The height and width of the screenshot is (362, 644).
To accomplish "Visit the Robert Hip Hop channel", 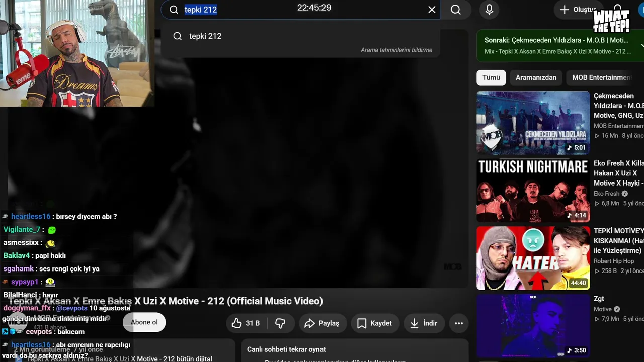I will point(614,261).
